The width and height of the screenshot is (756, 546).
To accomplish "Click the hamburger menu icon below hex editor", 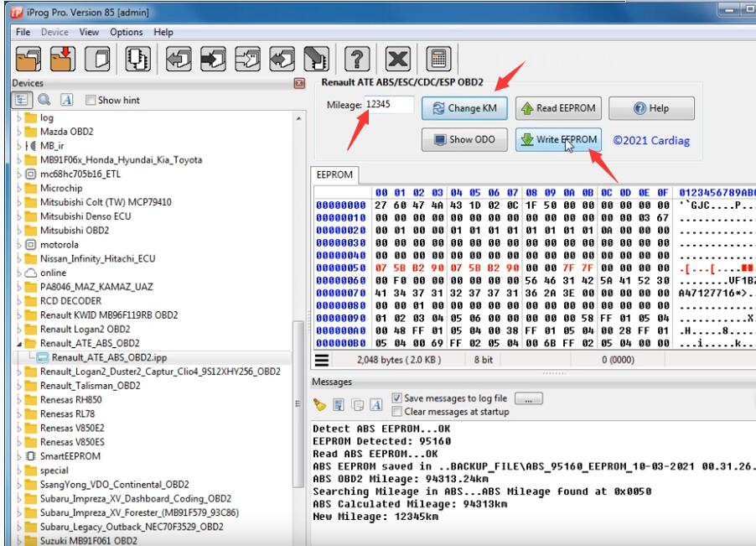I will (322, 360).
